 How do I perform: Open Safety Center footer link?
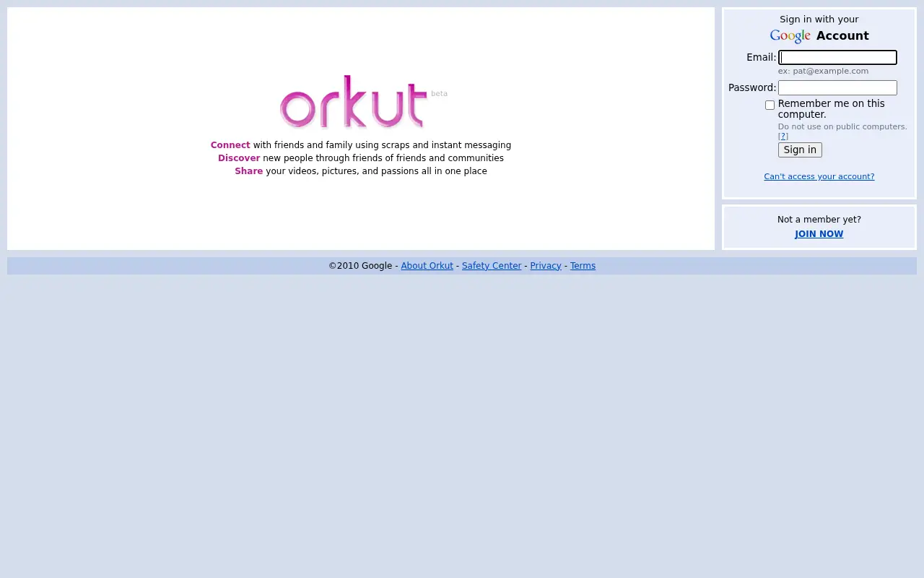point(492,266)
